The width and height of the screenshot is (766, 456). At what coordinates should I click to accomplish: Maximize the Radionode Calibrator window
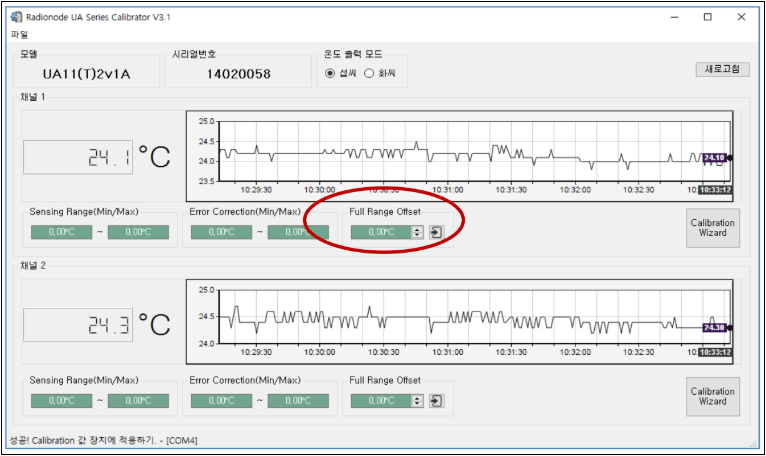707,17
